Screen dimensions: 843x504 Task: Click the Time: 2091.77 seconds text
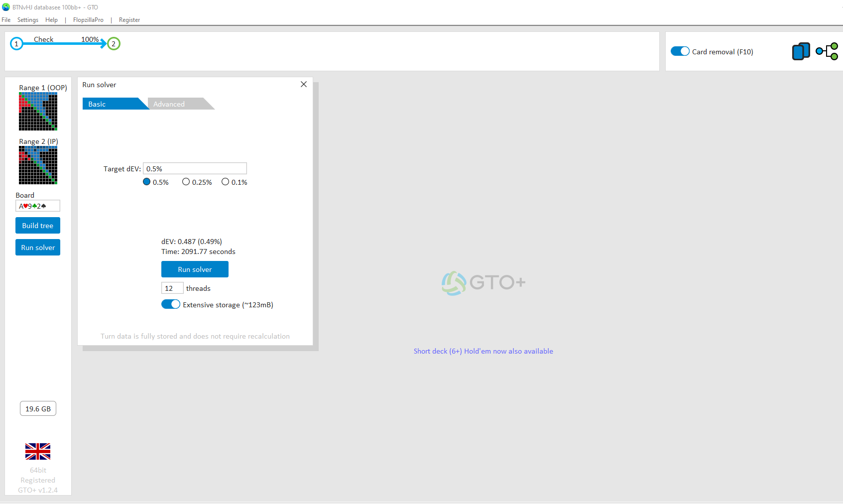point(198,252)
